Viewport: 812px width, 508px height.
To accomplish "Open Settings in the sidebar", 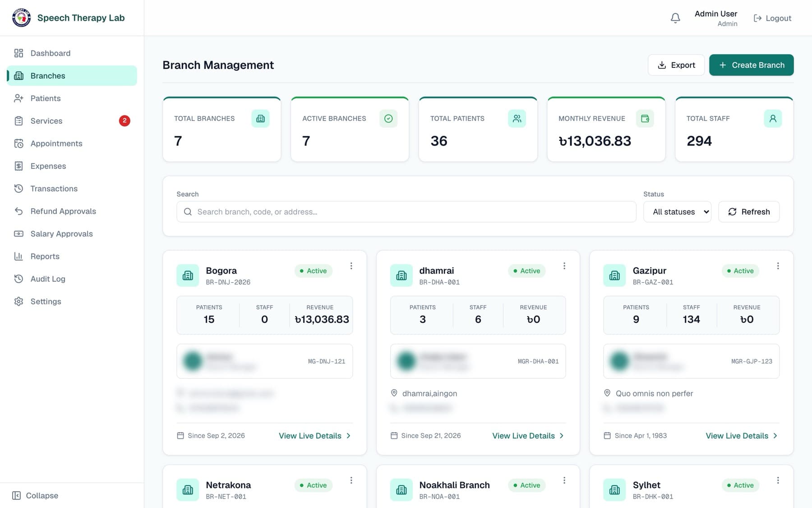I will click(x=72, y=302).
